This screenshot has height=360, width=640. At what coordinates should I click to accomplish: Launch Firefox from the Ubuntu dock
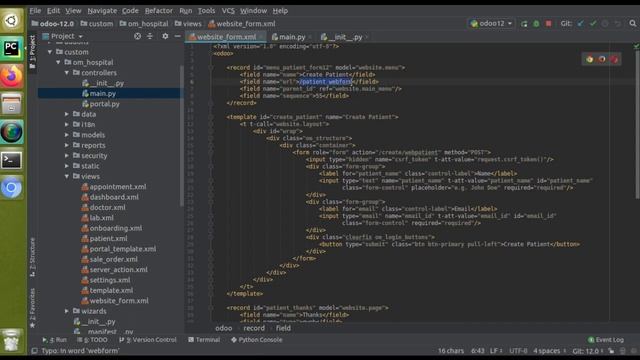tap(11, 76)
